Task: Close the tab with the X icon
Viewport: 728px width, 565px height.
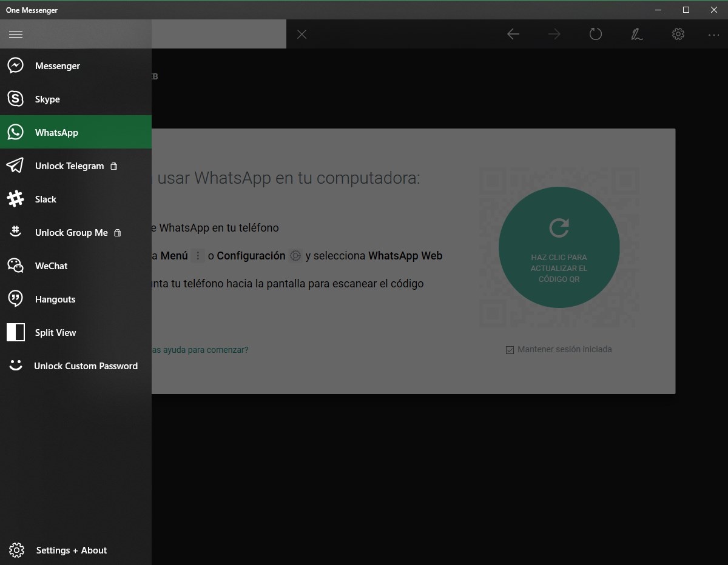Action: tap(302, 35)
